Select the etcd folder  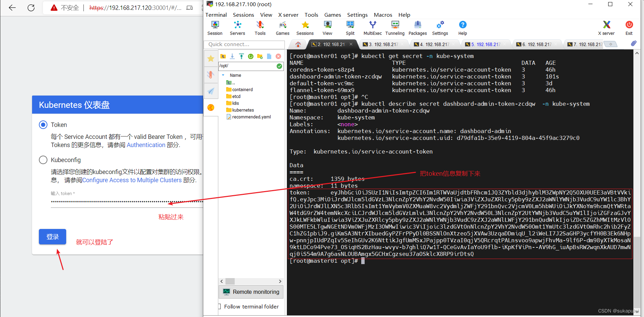[233, 96]
